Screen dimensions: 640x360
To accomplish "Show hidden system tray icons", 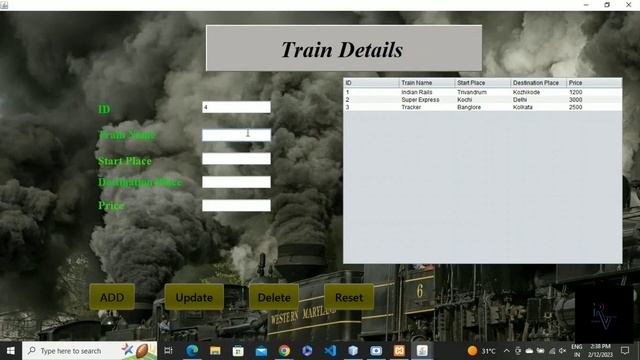I will pos(507,351).
